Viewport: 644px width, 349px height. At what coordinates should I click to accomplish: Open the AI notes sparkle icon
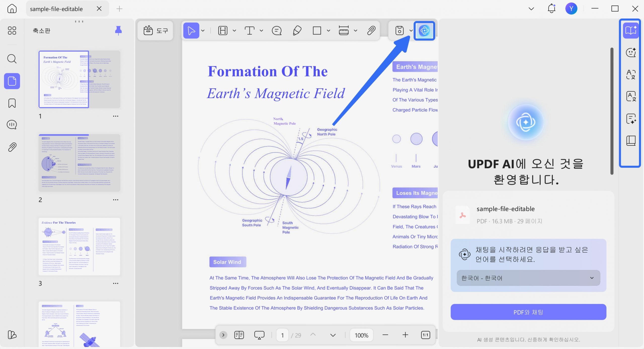click(x=631, y=119)
